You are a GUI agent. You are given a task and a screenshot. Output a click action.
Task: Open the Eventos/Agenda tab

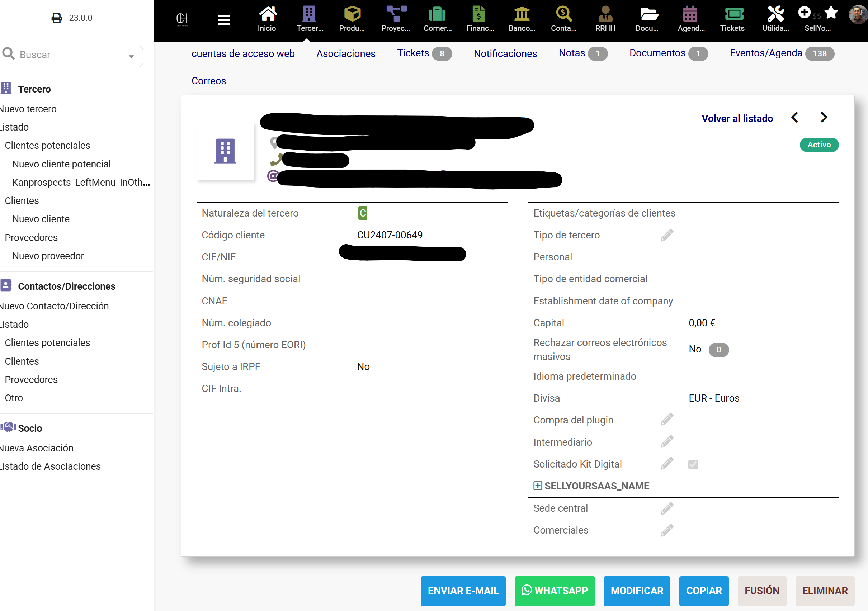click(x=766, y=53)
